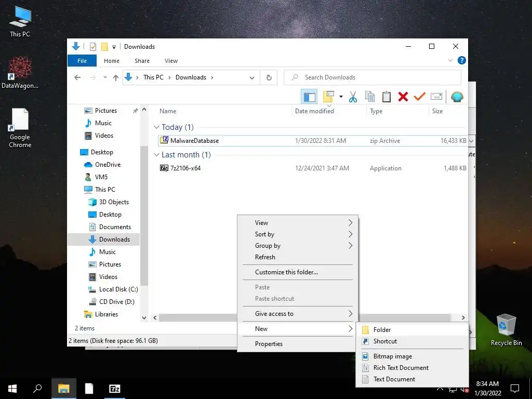Click navigation pane scroll up arrow
Image resolution: width=532 pixels, height=399 pixels.
point(144,110)
